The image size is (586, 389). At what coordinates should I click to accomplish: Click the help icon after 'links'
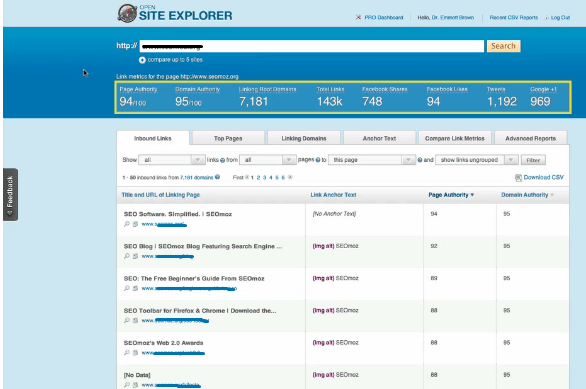point(222,160)
